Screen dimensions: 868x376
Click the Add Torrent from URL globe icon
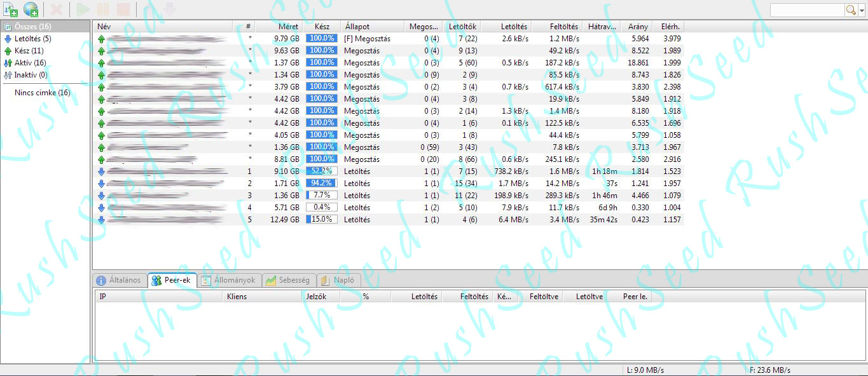click(x=30, y=10)
